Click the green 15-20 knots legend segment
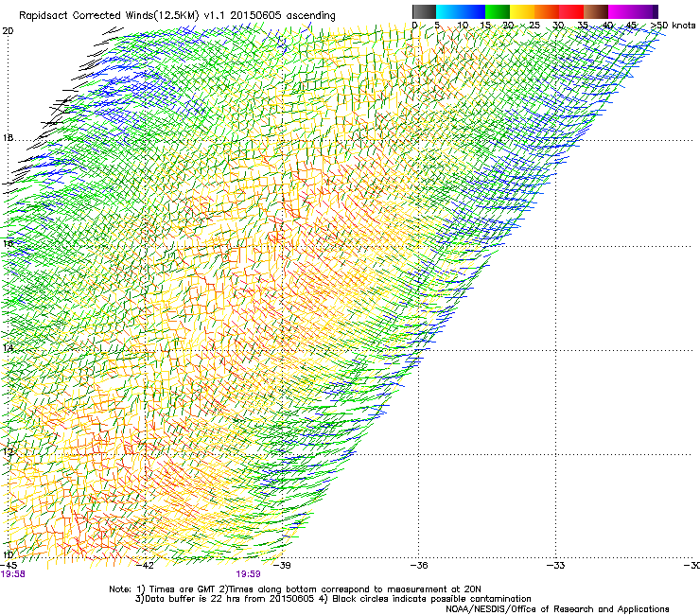Viewport: 700px width, 615px height. (498, 11)
